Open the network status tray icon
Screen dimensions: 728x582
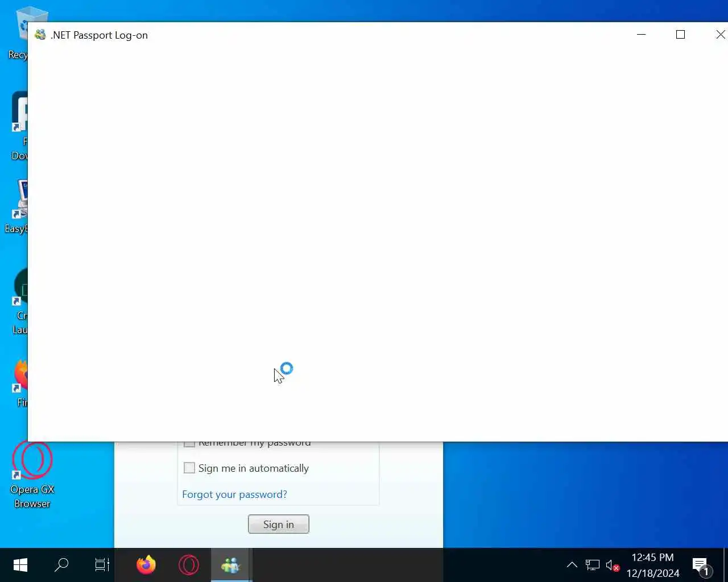pos(593,565)
